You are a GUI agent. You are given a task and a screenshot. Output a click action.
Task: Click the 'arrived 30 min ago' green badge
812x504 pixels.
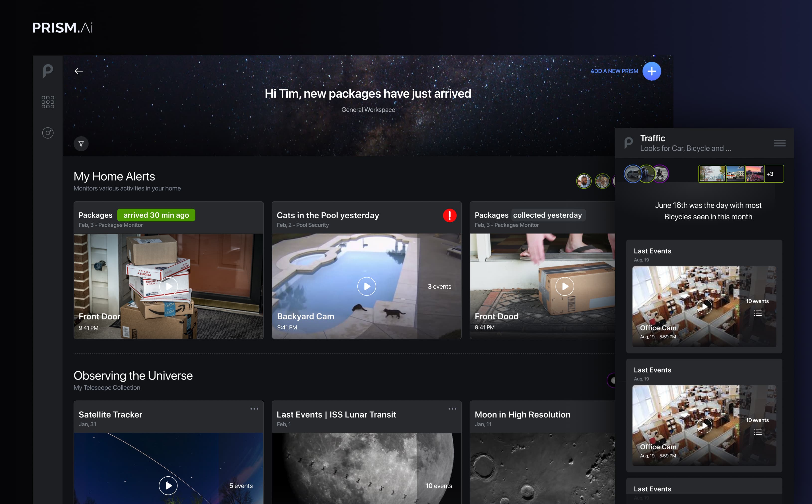[x=156, y=215]
